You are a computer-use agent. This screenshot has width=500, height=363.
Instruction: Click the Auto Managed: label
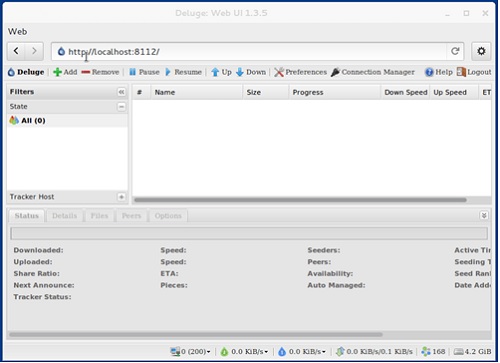pyautogui.click(x=336, y=285)
